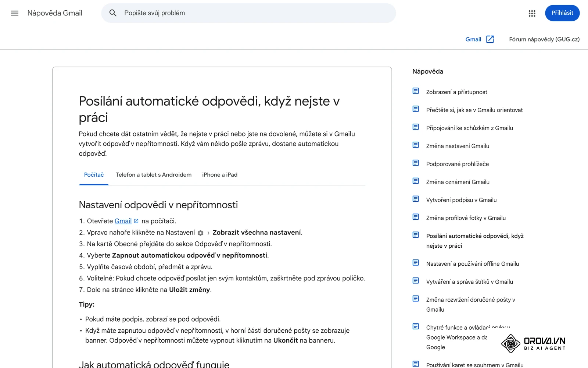Viewport: 588px width, 368px height.
Task: Click the article icon beside Vytvoření podpisu v Gmailu
Action: click(x=416, y=199)
